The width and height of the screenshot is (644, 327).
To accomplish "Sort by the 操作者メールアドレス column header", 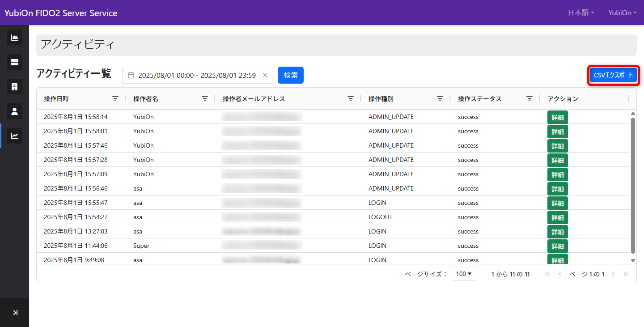I will tap(254, 99).
